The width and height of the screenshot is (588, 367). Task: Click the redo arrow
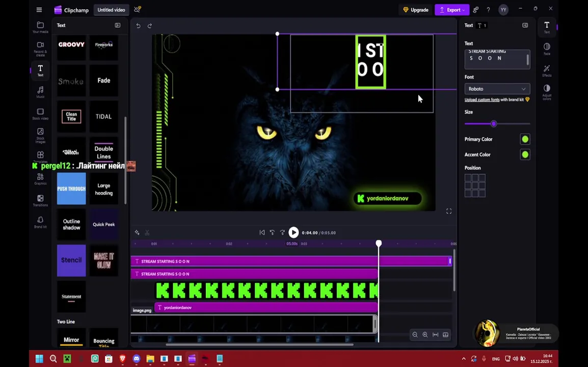(150, 25)
